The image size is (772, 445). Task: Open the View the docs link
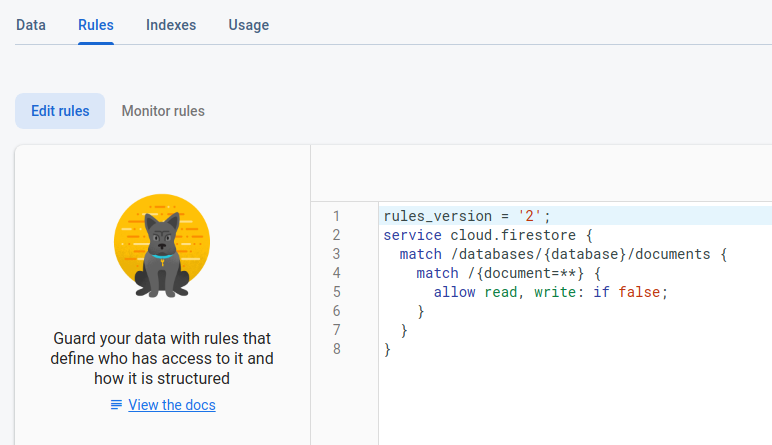(x=172, y=405)
